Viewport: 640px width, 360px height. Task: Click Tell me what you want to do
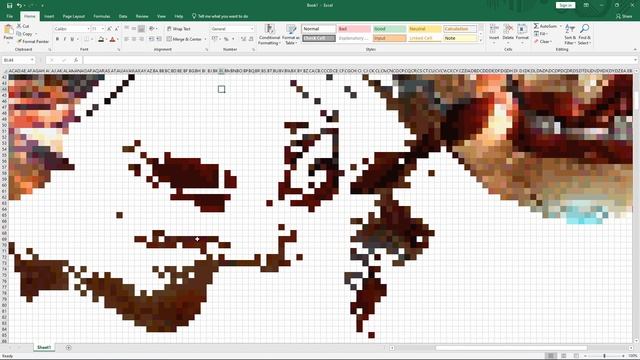[220, 16]
